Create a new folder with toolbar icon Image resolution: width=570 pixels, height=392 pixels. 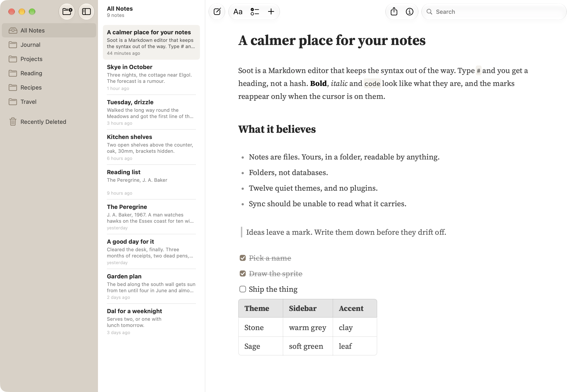[x=67, y=12]
